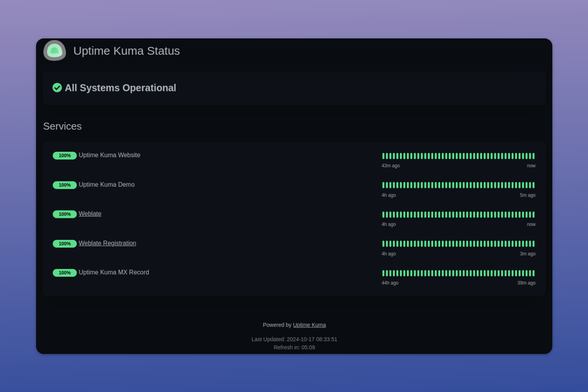The height and width of the screenshot is (392, 588).
Task: Click the heartbeat bar for MX Record
Action: click(459, 273)
